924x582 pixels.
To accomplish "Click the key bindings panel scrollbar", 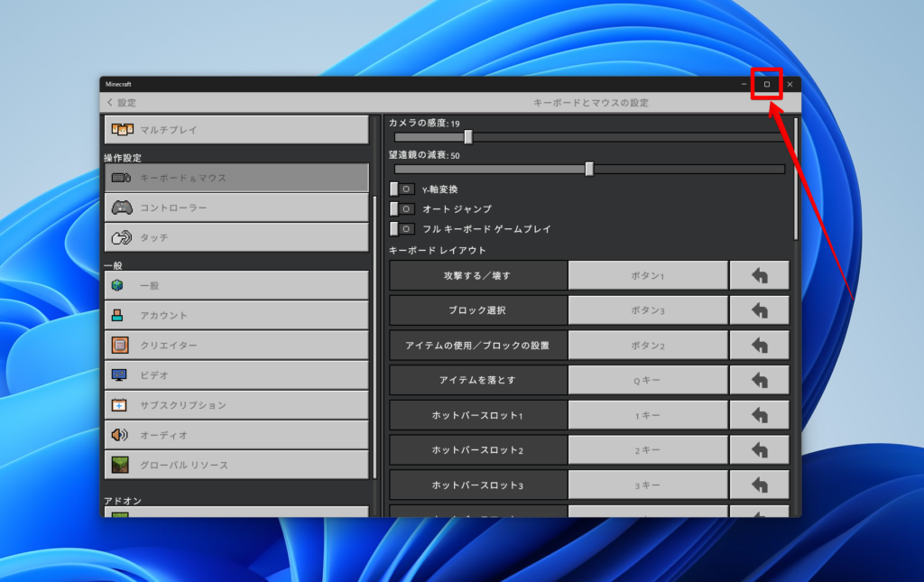I will pos(795,180).
